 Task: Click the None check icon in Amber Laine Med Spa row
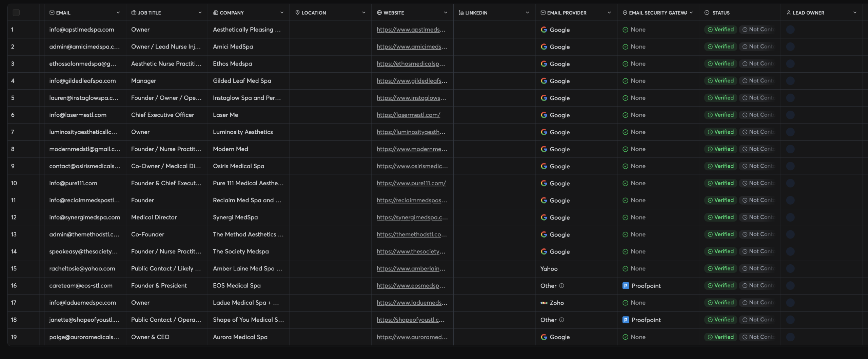pos(625,269)
